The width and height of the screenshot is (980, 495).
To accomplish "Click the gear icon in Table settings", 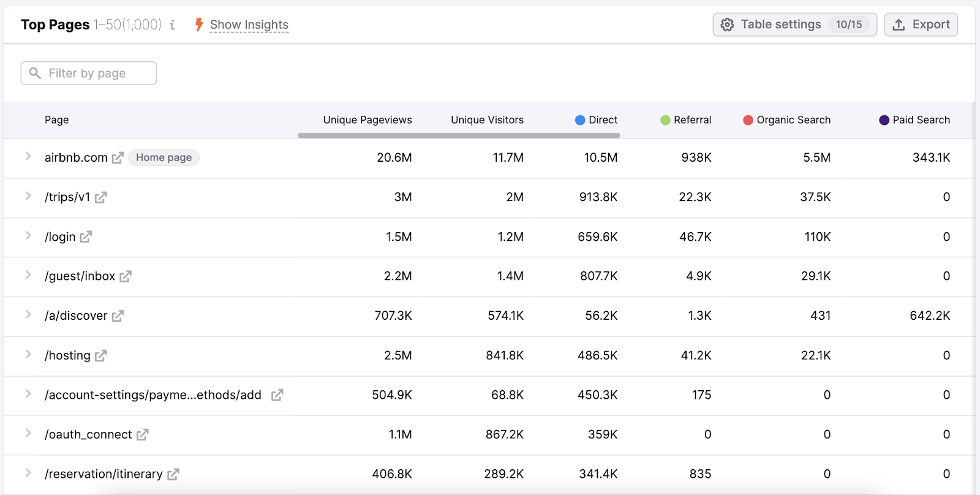I will pyautogui.click(x=727, y=25).
